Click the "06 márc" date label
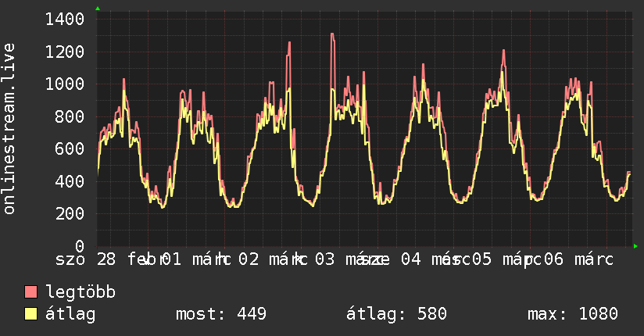This screenshot has height=336, width=644. 578,259
